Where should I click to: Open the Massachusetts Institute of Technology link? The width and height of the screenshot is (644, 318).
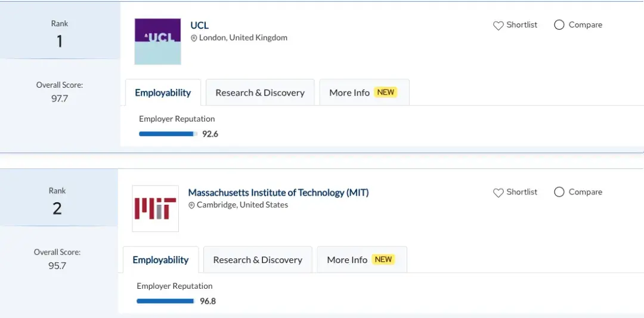pos(278,192)
